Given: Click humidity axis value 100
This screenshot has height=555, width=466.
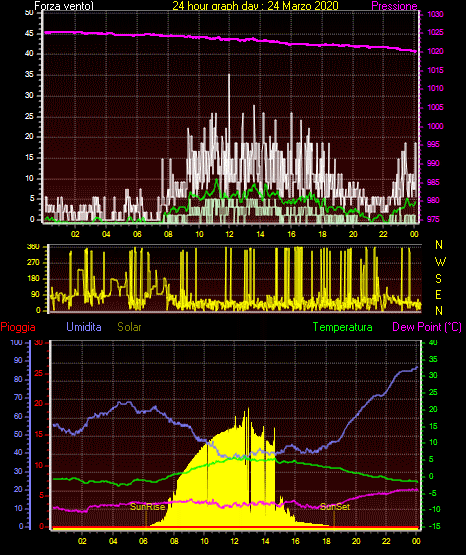Looking at the screenshot, I should click(x=16, y=342).
